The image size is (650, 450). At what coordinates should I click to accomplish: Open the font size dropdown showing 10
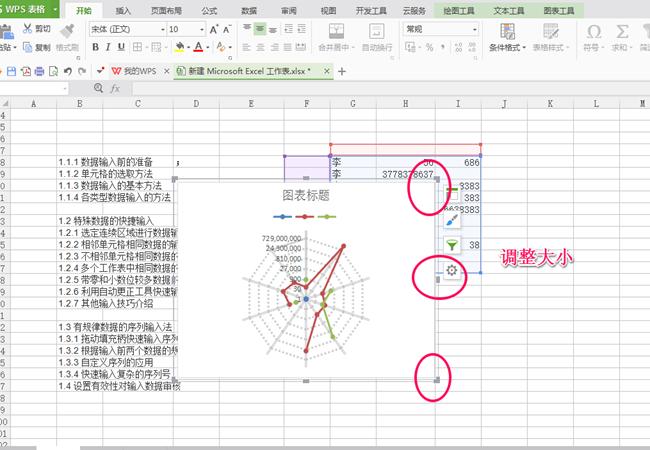pyautogui.click(x=202, y=29)
